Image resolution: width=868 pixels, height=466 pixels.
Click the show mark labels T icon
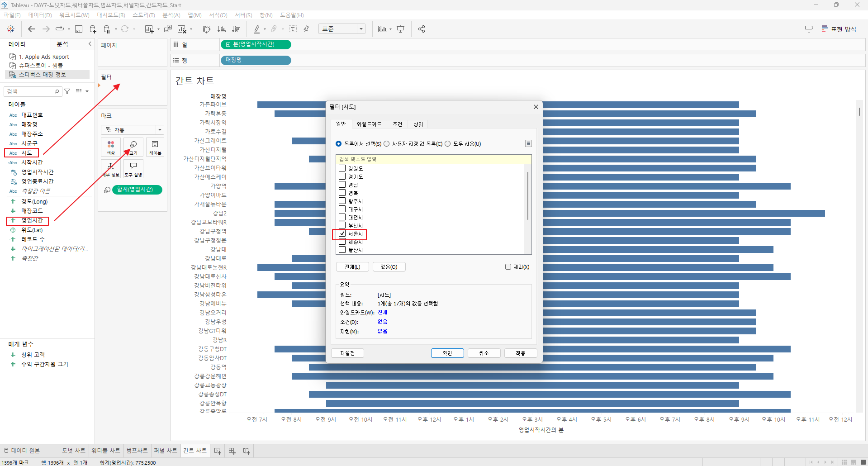(x=293, y=29)
